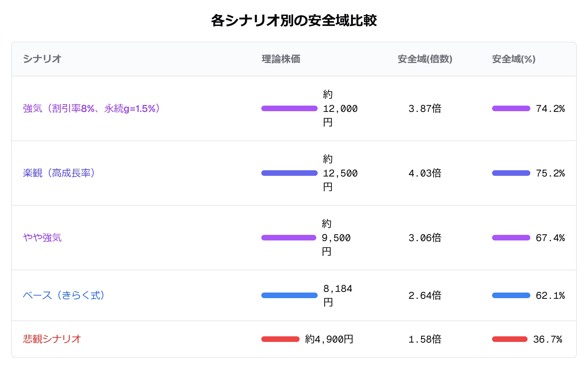
Task: Click the title 各シナリオ別の安全域比較
Action: (294, 20)
